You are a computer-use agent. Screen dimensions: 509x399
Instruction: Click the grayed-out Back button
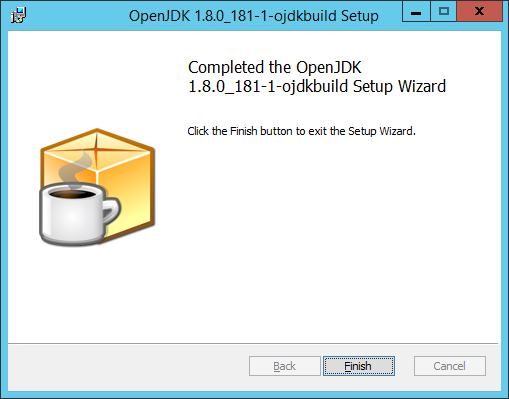pos(285,366)
